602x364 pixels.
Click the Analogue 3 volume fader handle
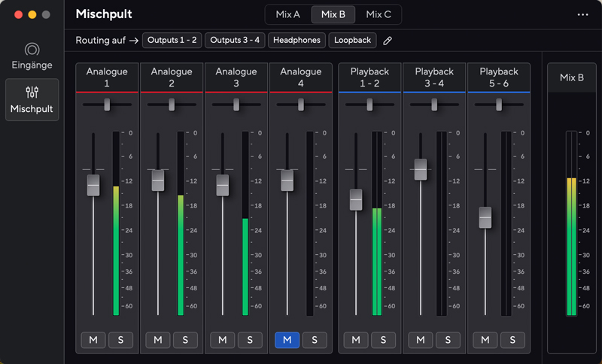tap(222, 184)
